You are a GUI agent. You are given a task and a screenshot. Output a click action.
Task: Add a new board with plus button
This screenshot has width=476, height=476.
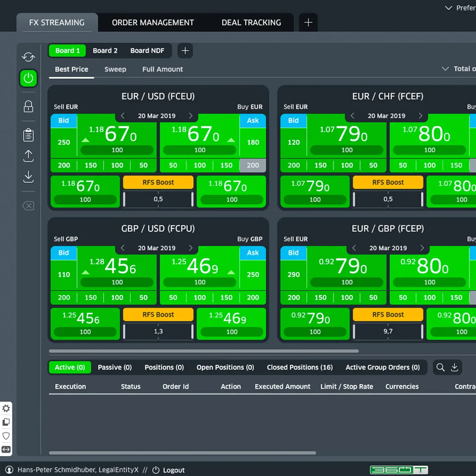185,50
